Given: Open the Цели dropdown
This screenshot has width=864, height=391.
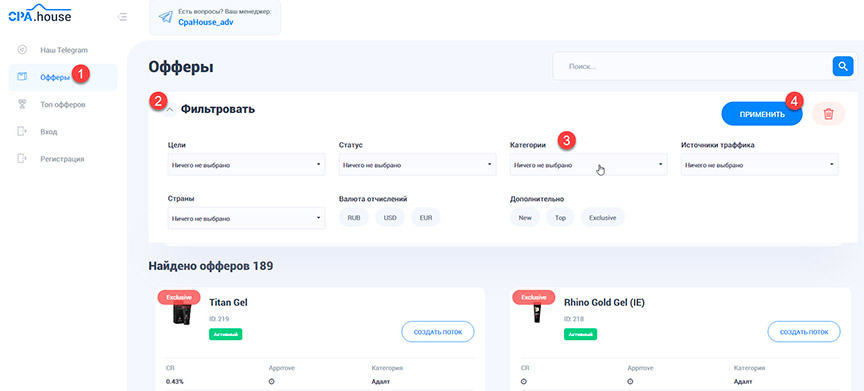Looking at the screenshot, I should 246,165.
